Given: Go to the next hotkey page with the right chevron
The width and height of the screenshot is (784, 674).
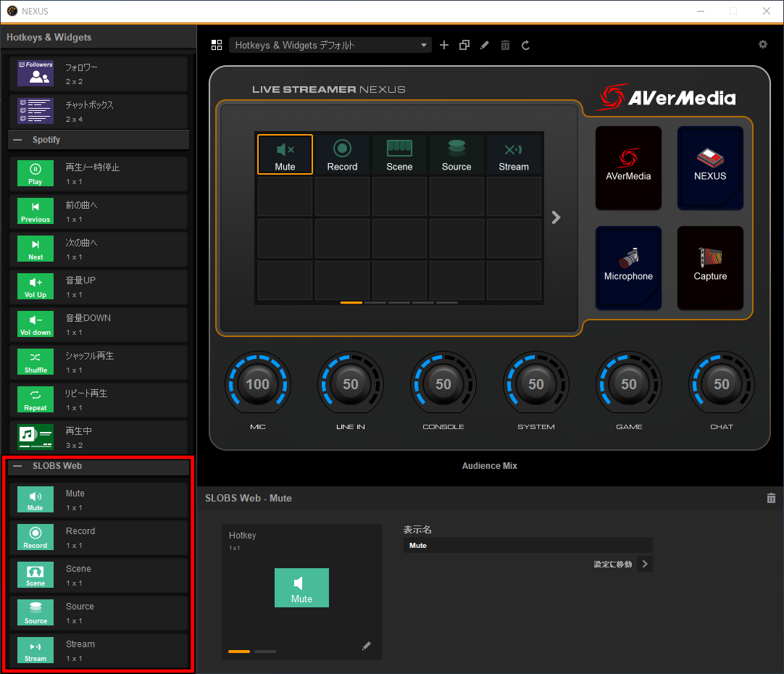Looking at the screenshot, I should tap(556, 217).
